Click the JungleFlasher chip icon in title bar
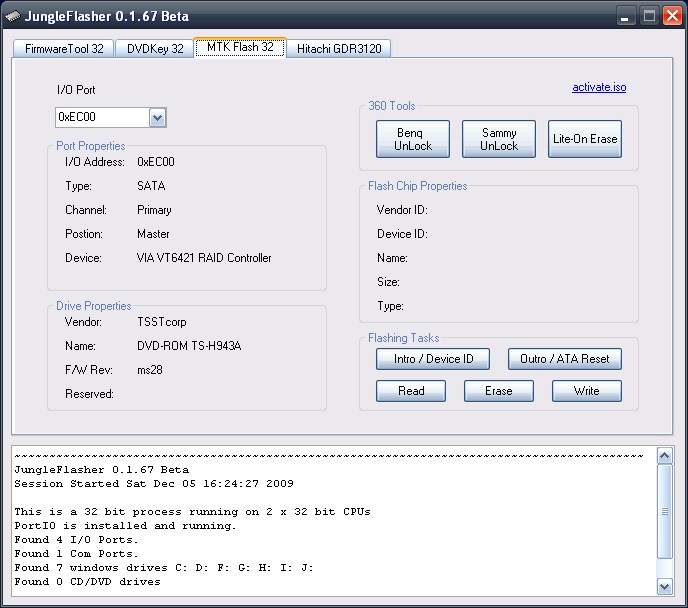This screenshot has width=688, height=608. click(13, 16)
